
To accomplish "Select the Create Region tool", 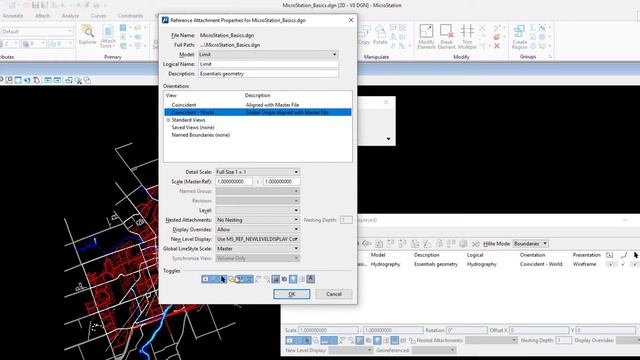I will click(519, 36).
